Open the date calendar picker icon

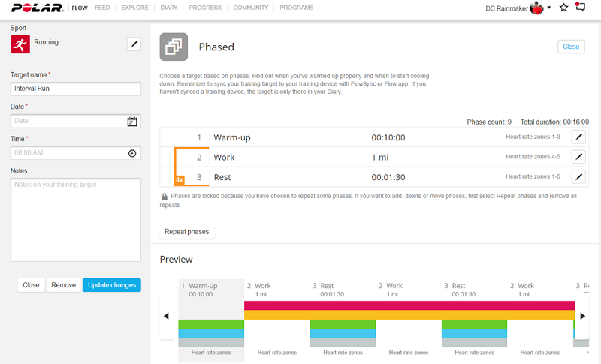[x=132, y=122]
